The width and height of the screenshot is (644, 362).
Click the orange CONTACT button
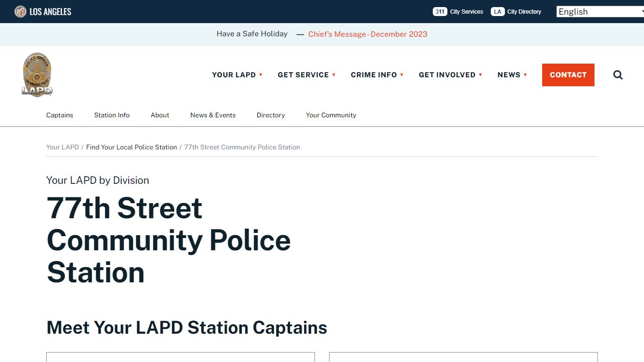point(568,75)
